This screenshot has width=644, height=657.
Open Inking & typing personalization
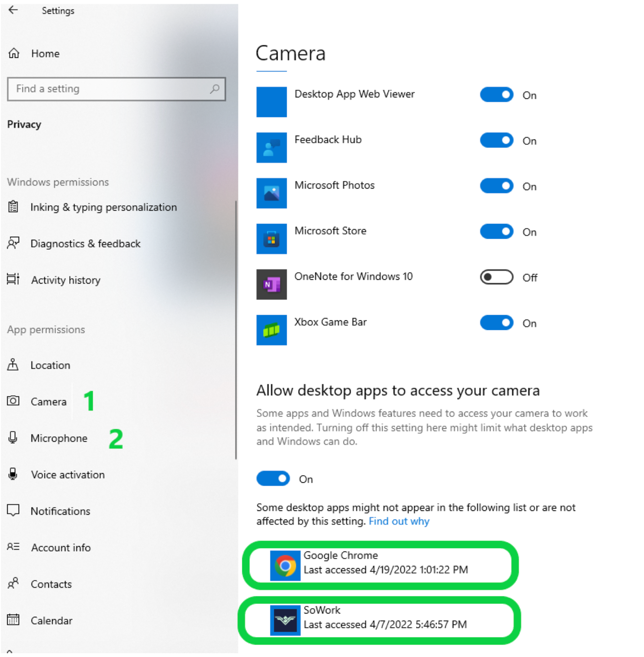coord(104,207)
